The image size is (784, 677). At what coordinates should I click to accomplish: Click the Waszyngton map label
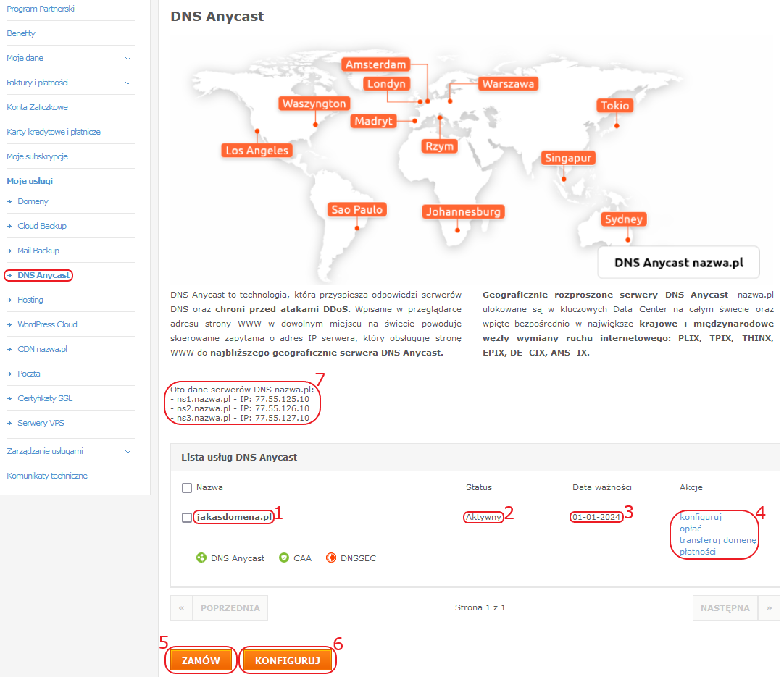pos(314,104)
